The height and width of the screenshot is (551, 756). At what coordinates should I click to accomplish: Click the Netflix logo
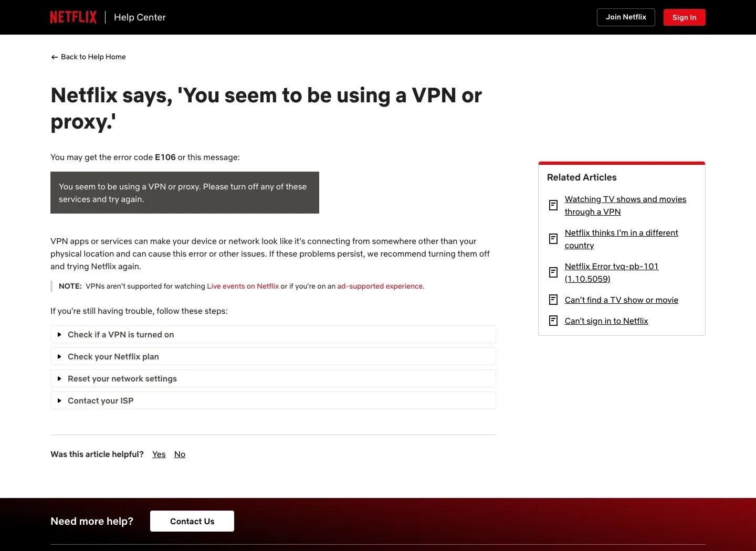[x=73, y=17]
